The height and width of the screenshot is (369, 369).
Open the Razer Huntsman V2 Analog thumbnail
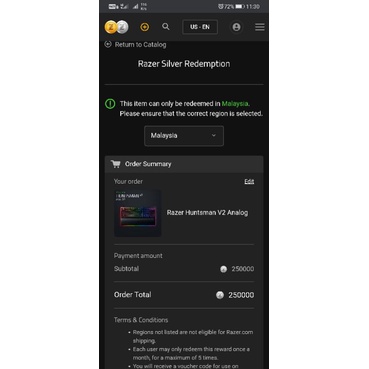(138, 213)
